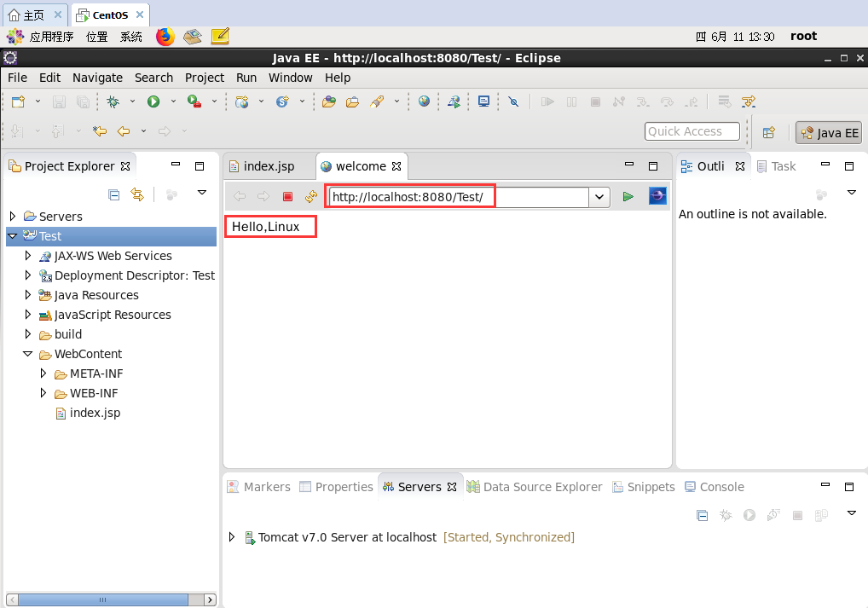Click the Stop server icon in Servers view
The image size is (868, 608).
coord(797,516)
